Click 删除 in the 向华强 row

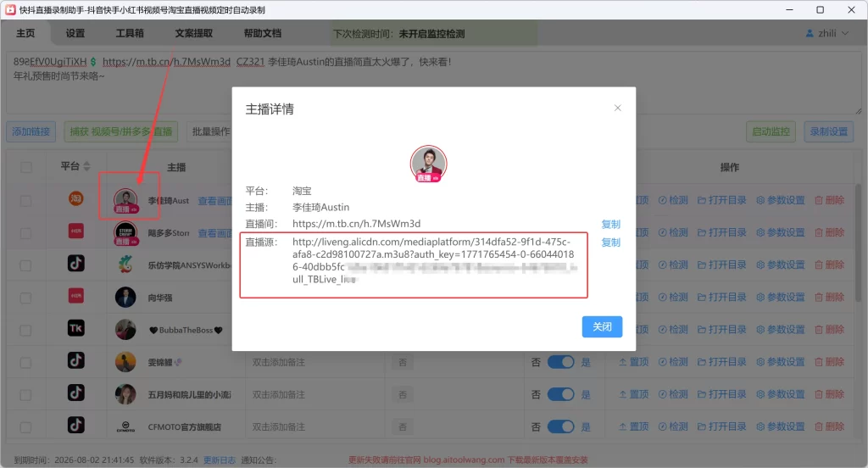829,298
